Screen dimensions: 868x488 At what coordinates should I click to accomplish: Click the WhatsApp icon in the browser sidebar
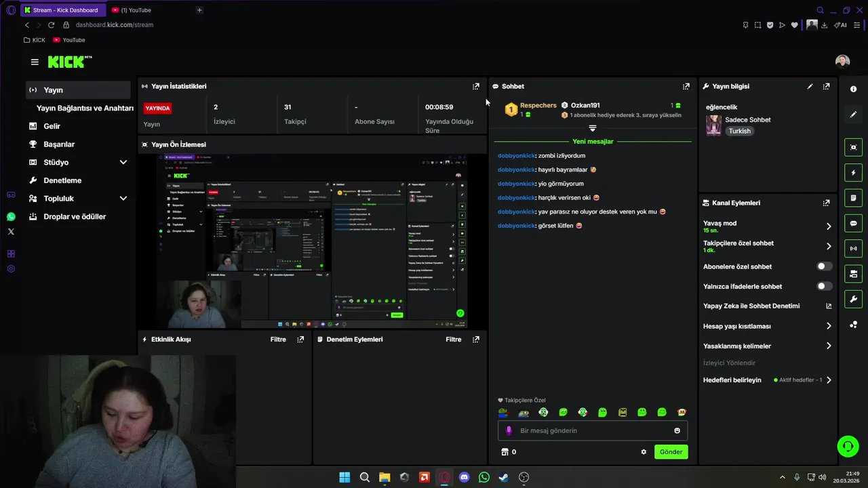click(x=11, y=217)
